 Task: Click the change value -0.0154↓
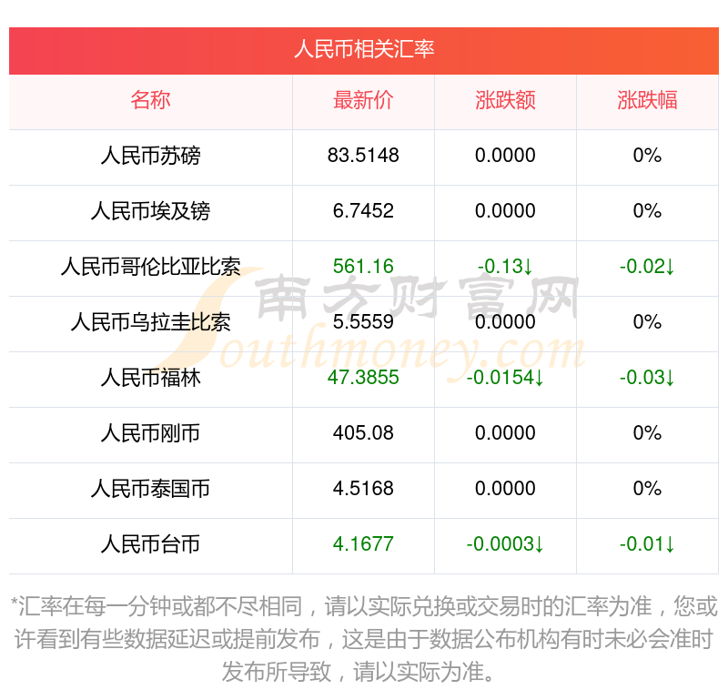[x=505, y=377]
